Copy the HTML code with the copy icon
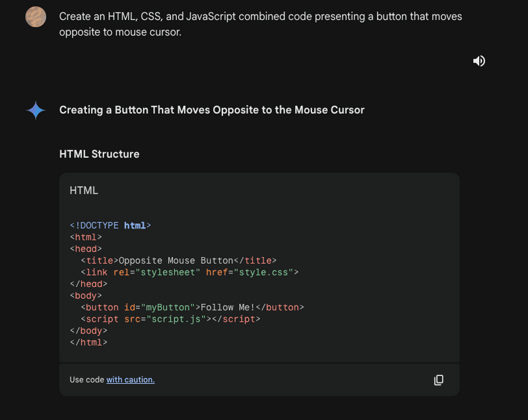This screenshot has width=528, height=420. pyautogui.click(x=438, y=380)
